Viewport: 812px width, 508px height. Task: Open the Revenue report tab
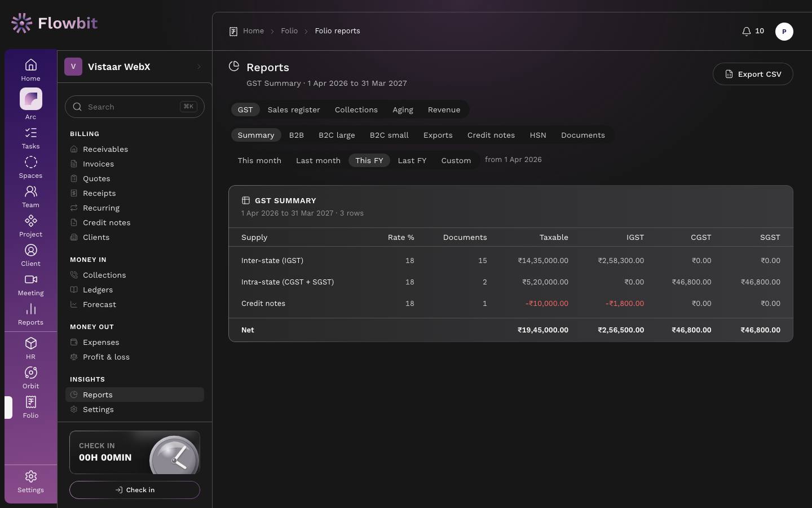pyautogui.click(x=444, y=110)
